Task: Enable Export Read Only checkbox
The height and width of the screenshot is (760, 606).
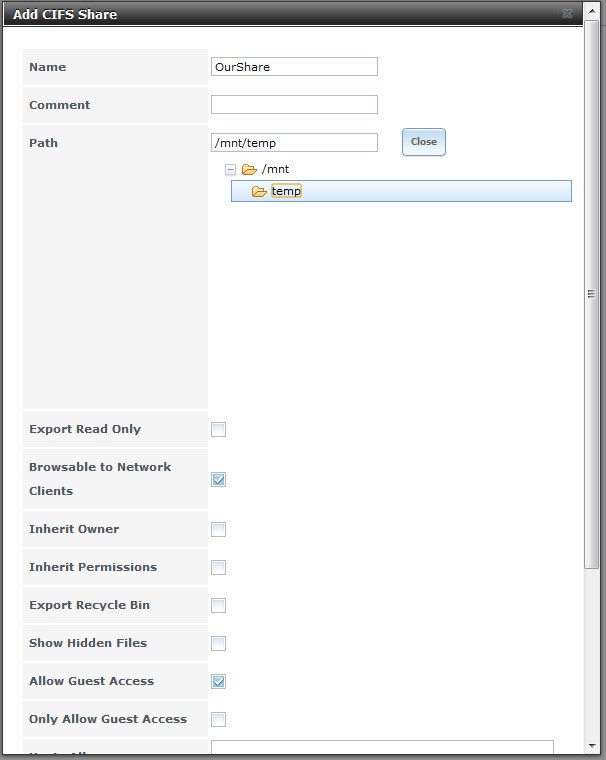Action: coord(218,429)
